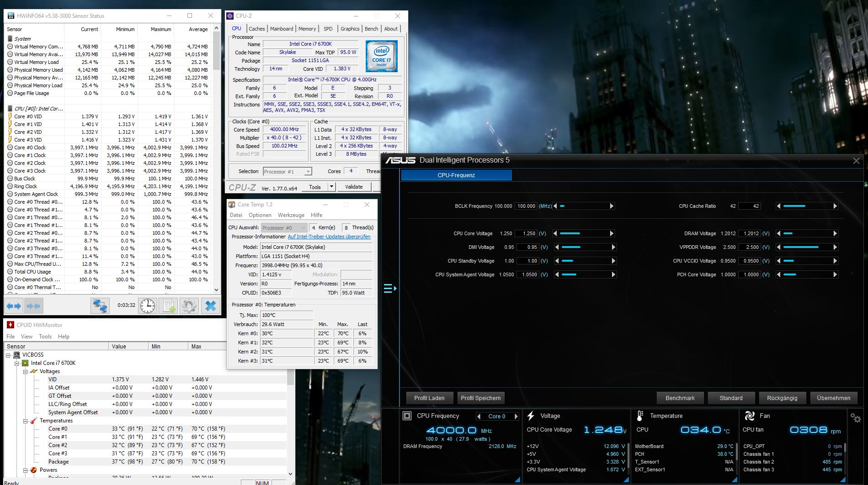868x485 pixels.
Task: Click the CPU Frequency chip icon
Action: click(x=407, y=416)
